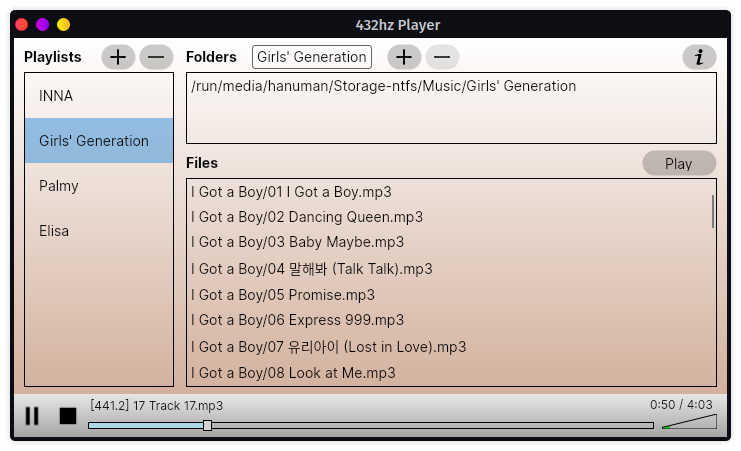The height and width of the screenshot is (451, 741).
Task: Open the info button
Action: (699, 57)
